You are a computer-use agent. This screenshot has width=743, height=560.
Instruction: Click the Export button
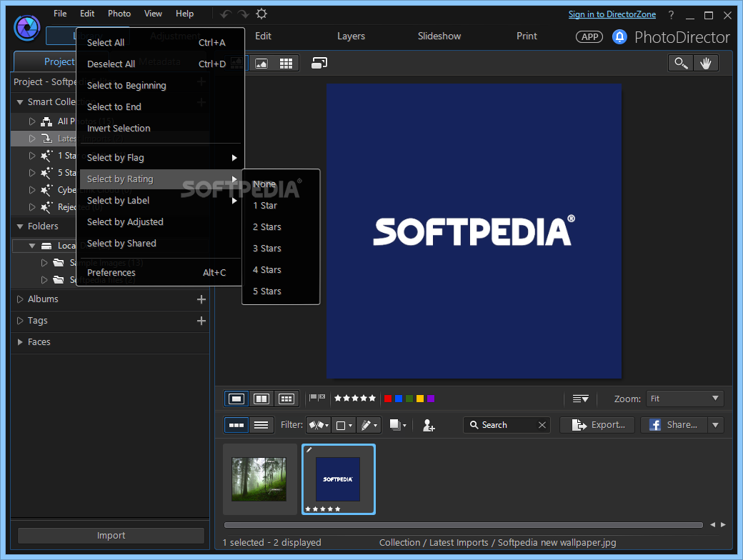point(597,425)
